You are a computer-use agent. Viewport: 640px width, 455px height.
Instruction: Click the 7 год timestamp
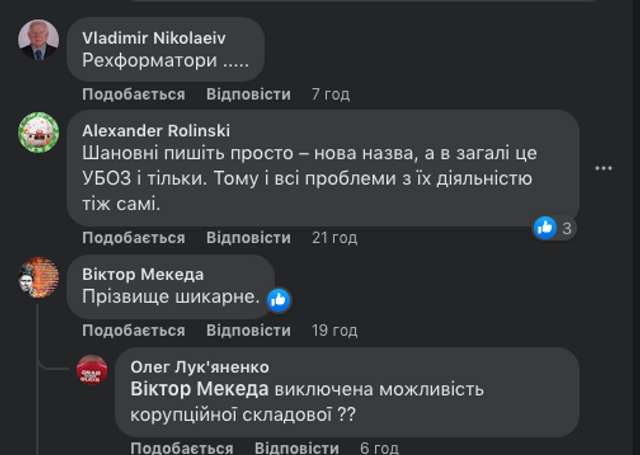pos(330,94)
